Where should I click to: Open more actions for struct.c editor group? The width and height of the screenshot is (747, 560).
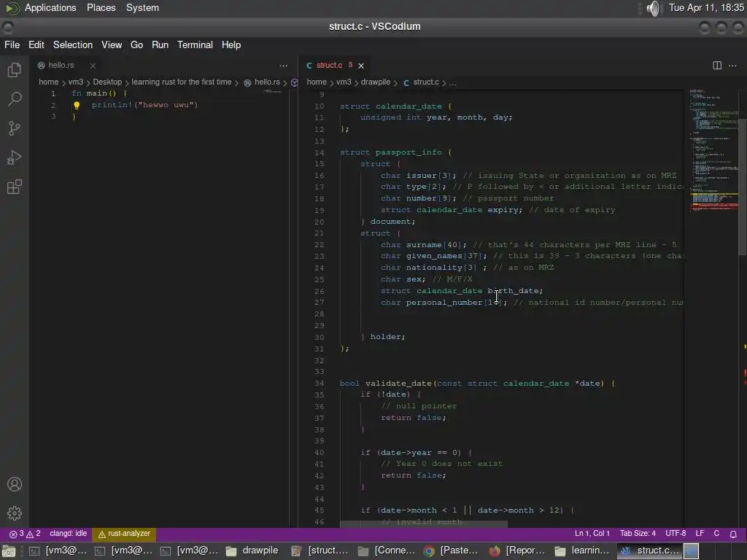click(x=732, y=65)
